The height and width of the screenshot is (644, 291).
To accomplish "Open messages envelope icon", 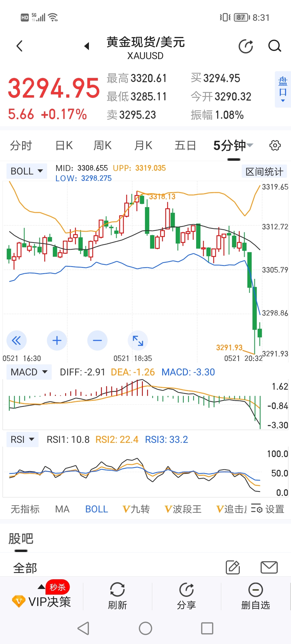I will [269, 567].
